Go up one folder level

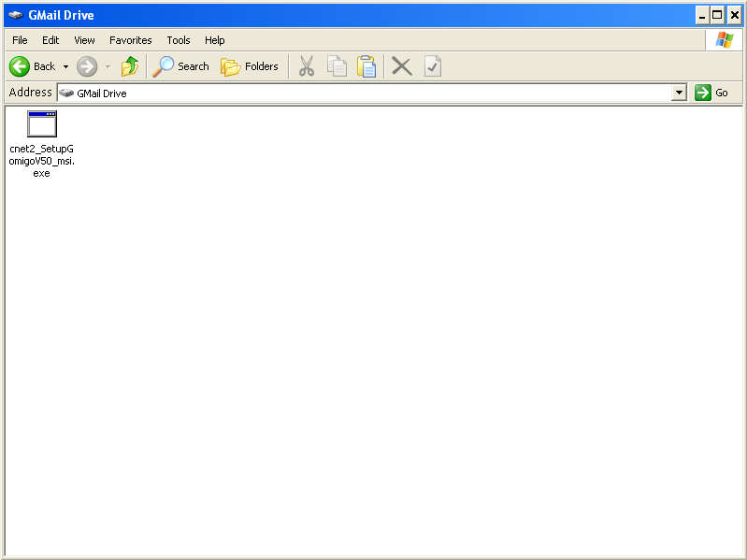(130, 66)
